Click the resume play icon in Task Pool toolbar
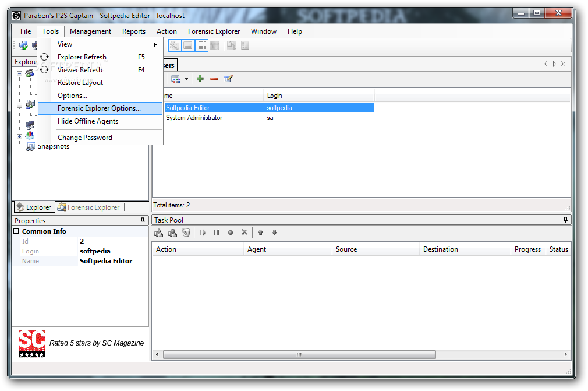 (203, 233)
